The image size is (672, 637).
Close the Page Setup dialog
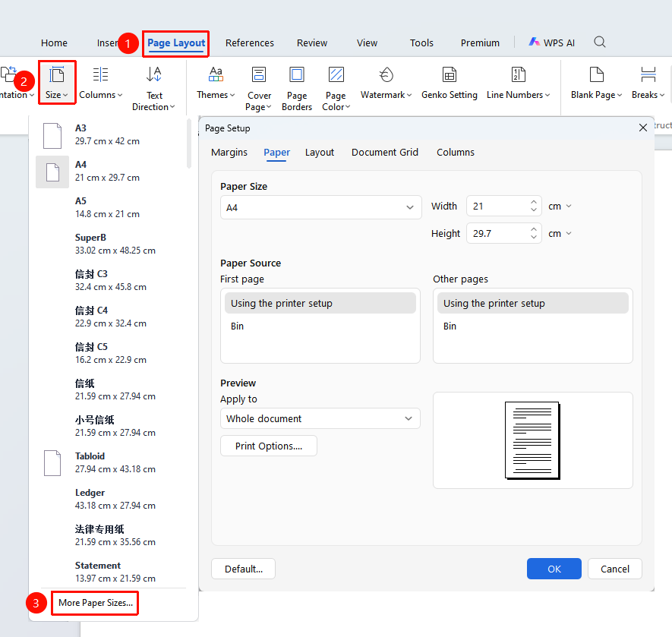[x=643, y=128]
